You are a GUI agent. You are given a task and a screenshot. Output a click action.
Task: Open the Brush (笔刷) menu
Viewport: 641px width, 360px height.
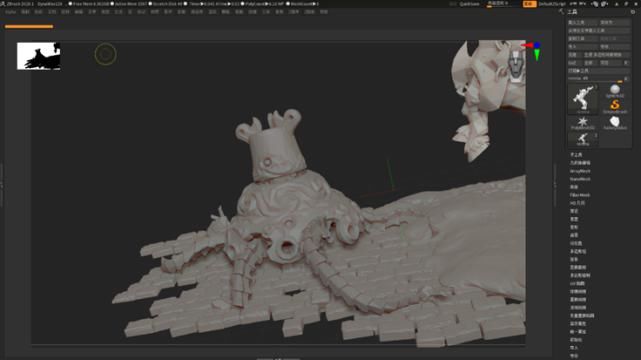click(x=25, y=12)
